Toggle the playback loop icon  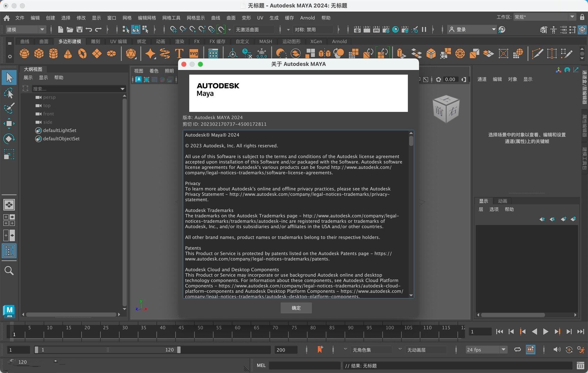[x=517, y=350]
